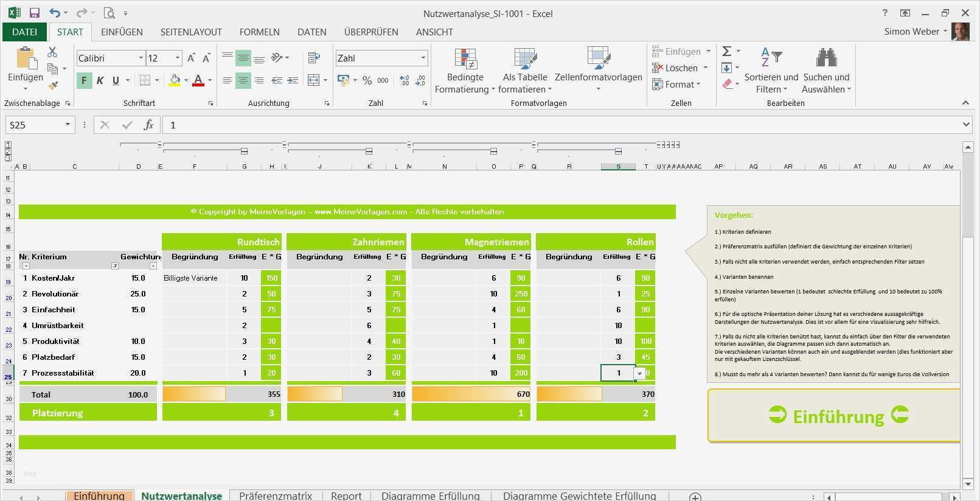Click the Cut scissors icon
This screenshot has height=501, width=980.
52,52
